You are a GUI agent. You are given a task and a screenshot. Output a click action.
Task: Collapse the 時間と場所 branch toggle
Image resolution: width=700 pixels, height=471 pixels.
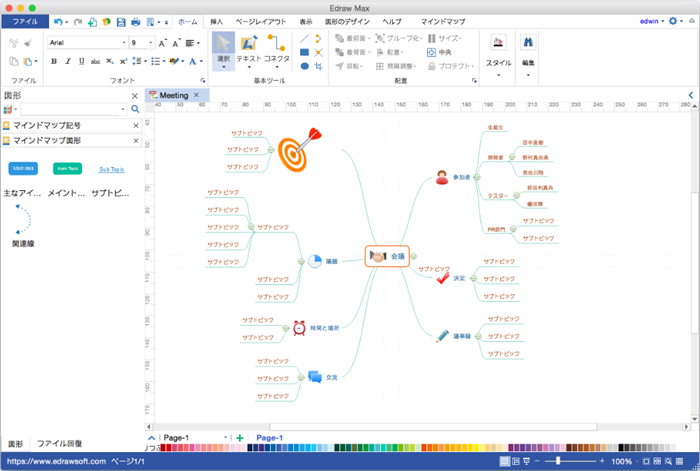[x=286, y=328]
